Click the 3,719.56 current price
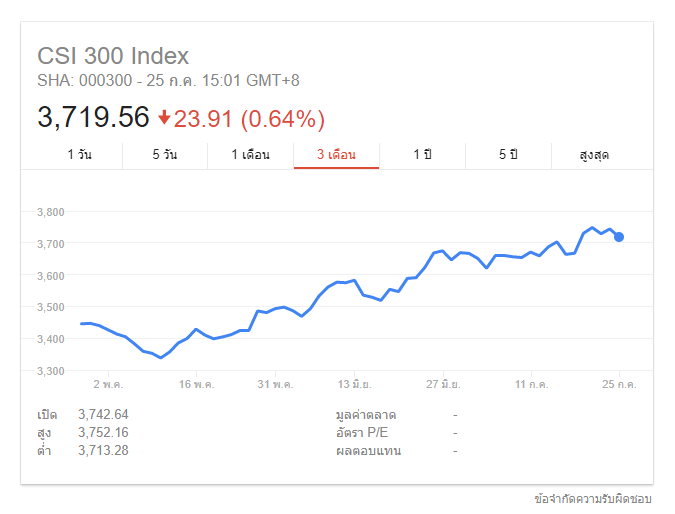 93,118
